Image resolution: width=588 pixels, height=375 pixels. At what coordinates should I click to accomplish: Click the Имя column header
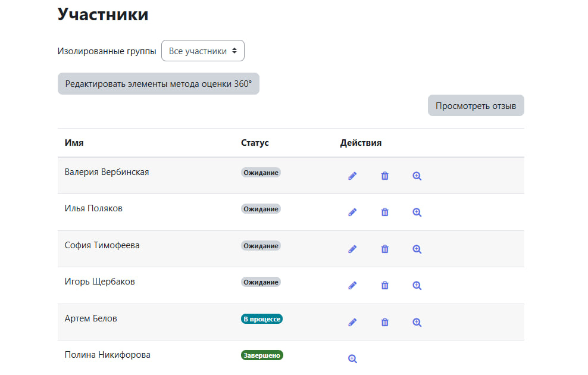pos(74,143)
